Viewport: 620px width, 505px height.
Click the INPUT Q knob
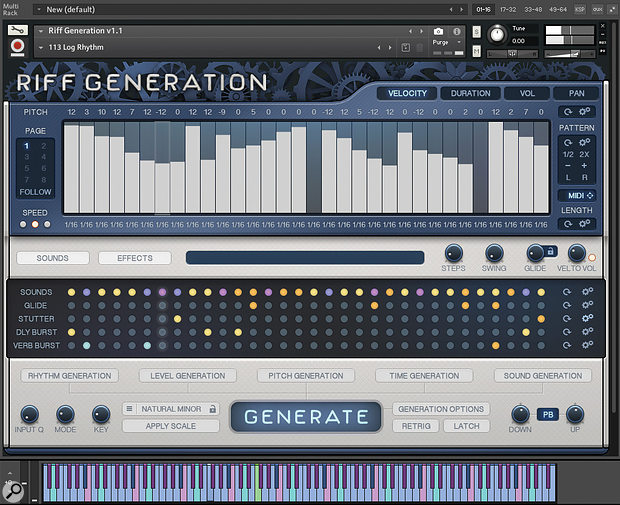tap(29, 414)
